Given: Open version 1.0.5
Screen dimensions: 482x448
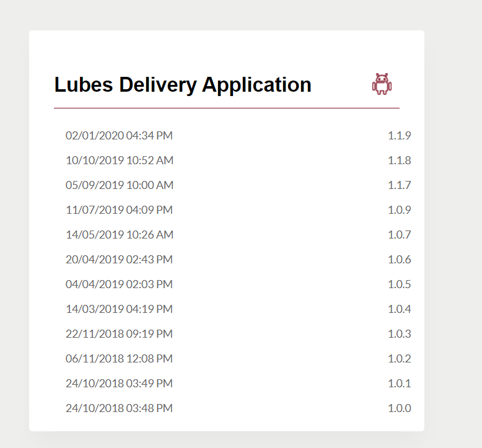Looking at the screenshot, I should (x=400, y=284).
